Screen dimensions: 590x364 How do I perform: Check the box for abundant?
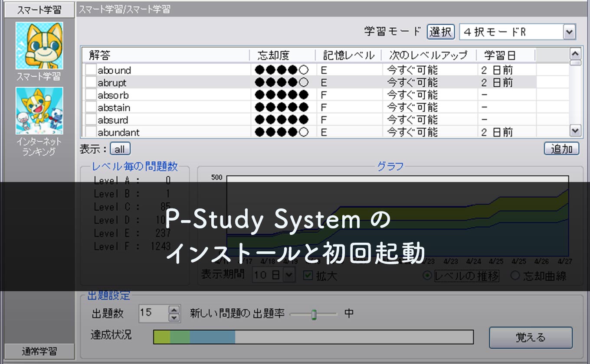click(91, 132)
